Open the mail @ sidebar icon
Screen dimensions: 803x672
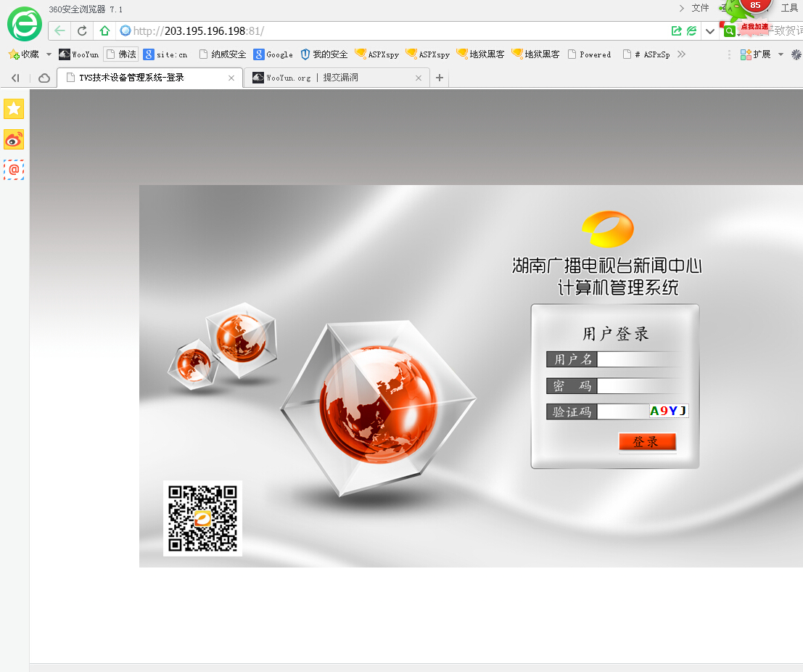click(14, 170)
